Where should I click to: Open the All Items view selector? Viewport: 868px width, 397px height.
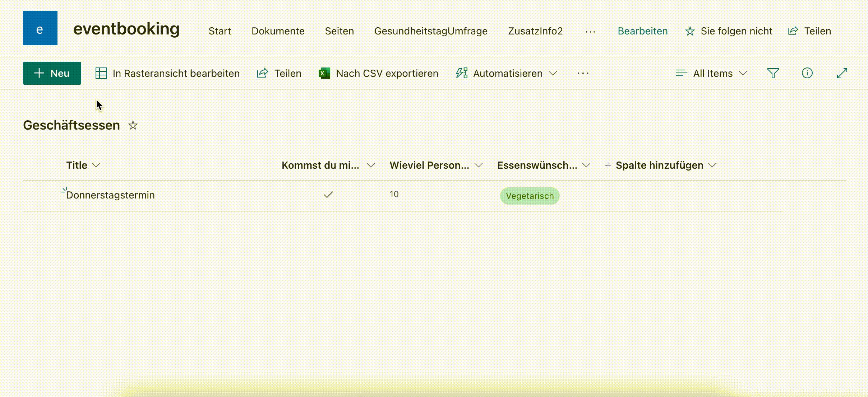[x=713, y=73]
